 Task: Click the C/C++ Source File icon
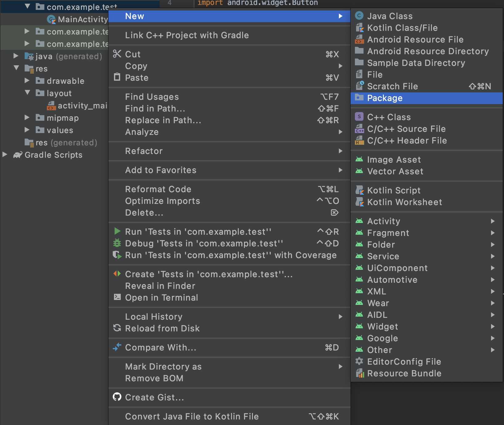point(359,128)
